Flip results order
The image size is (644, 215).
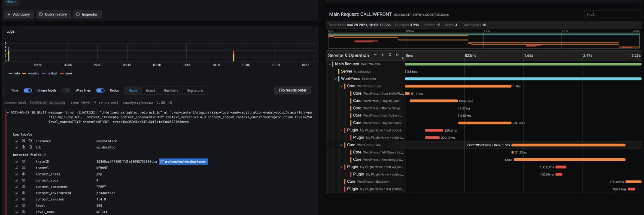pyautogui.click(x=292, y=90)
